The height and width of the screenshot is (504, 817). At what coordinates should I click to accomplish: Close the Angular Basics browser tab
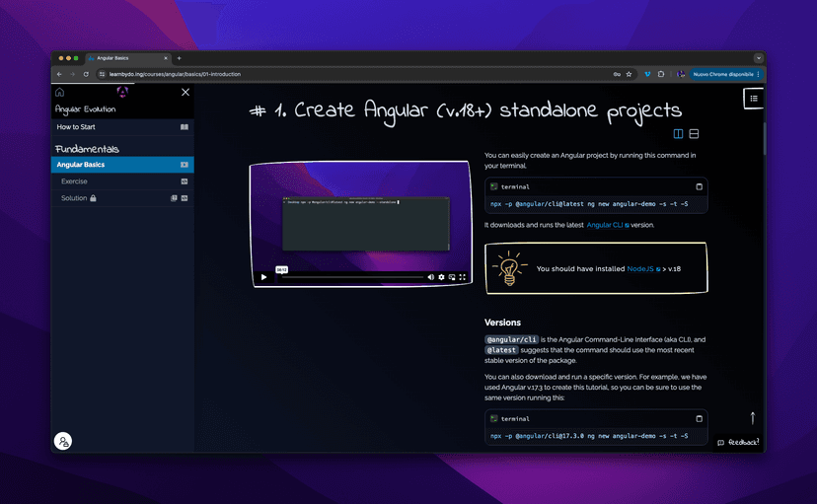[x=166, y=58]
